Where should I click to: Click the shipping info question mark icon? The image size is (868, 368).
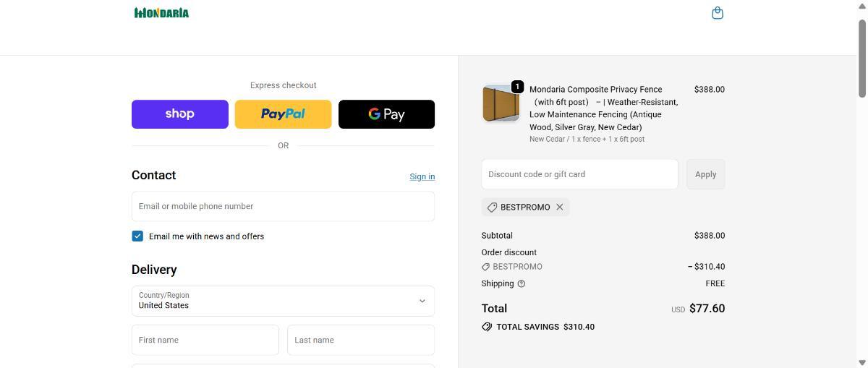(522, 284)
